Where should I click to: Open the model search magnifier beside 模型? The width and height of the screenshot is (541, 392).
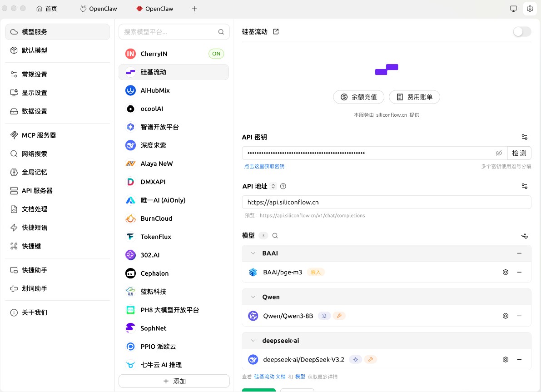click(x=275, y=236)
